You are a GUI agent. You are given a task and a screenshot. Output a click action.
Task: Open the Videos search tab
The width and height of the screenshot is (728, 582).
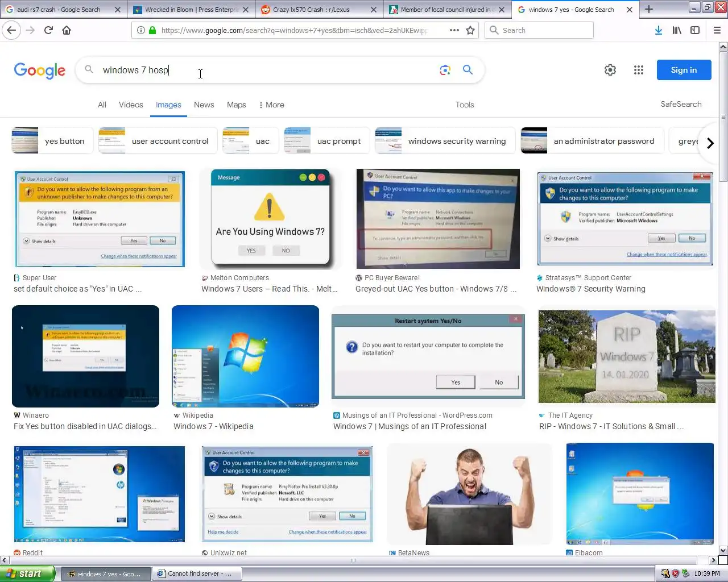coord(131,105)
